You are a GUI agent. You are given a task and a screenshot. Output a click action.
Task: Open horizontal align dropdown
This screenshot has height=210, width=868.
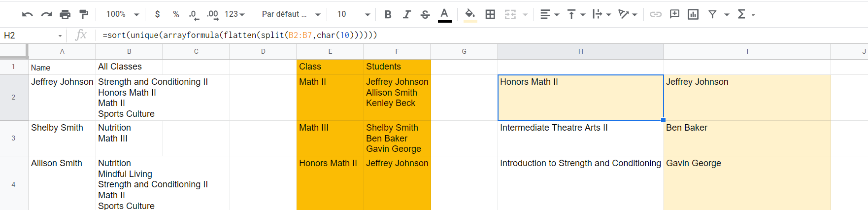549,14
